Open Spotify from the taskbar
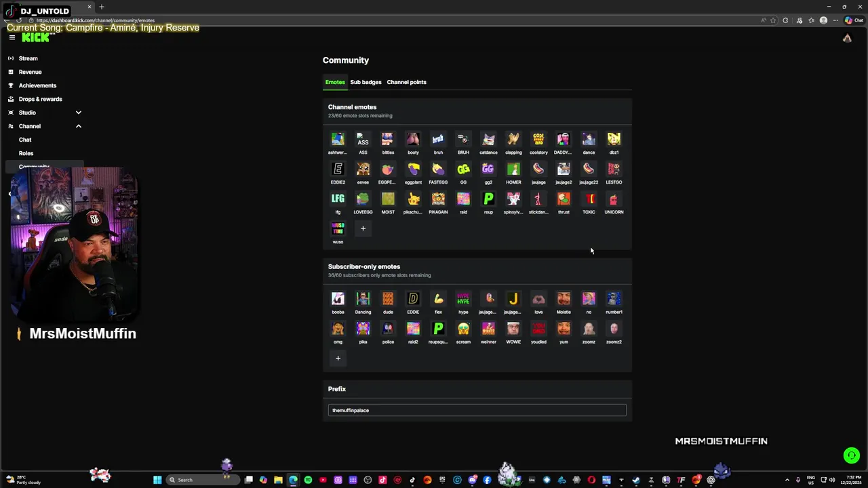The image size is (868, 488). click(308, 480)
